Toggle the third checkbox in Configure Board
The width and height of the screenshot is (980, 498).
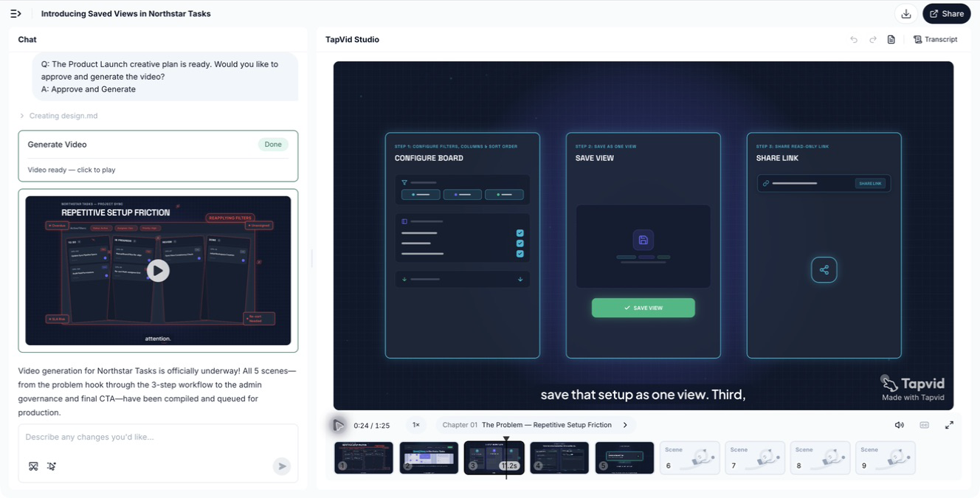tap(520, 254)
